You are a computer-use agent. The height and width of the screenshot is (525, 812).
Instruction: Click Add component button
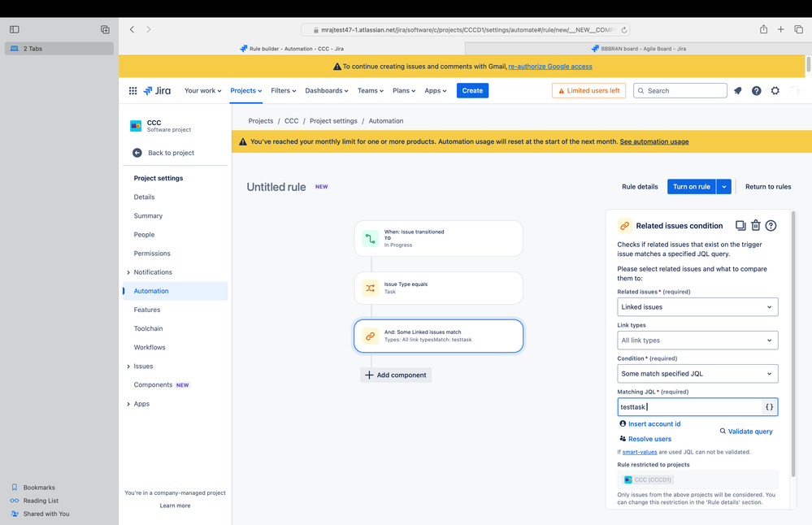396,375
